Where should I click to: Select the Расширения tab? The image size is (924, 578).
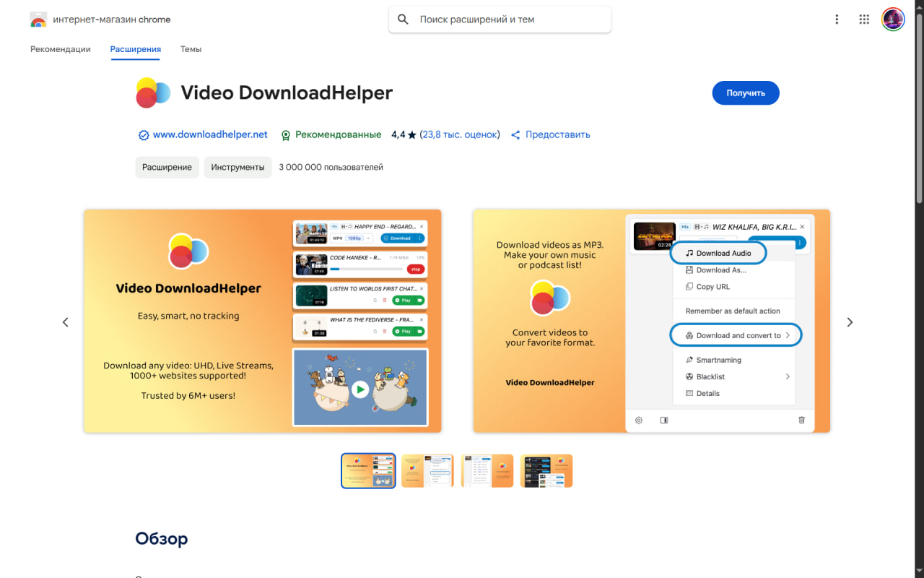[x=136, y=49]
